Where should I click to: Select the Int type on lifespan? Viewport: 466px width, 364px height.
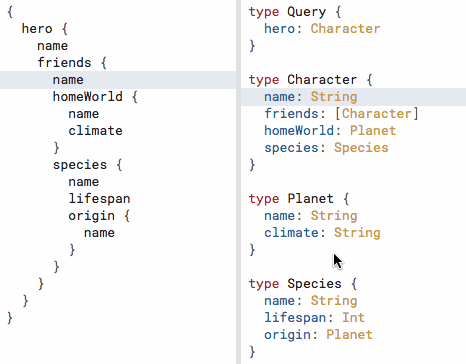point(353,318)
